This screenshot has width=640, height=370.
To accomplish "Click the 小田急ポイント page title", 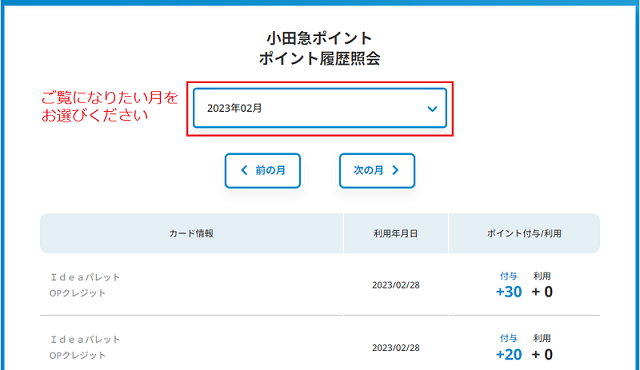I will (320, 38).
